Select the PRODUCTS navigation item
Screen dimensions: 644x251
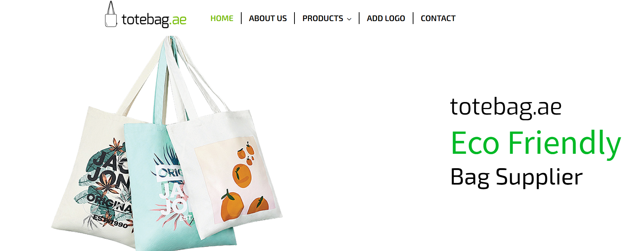323,18
